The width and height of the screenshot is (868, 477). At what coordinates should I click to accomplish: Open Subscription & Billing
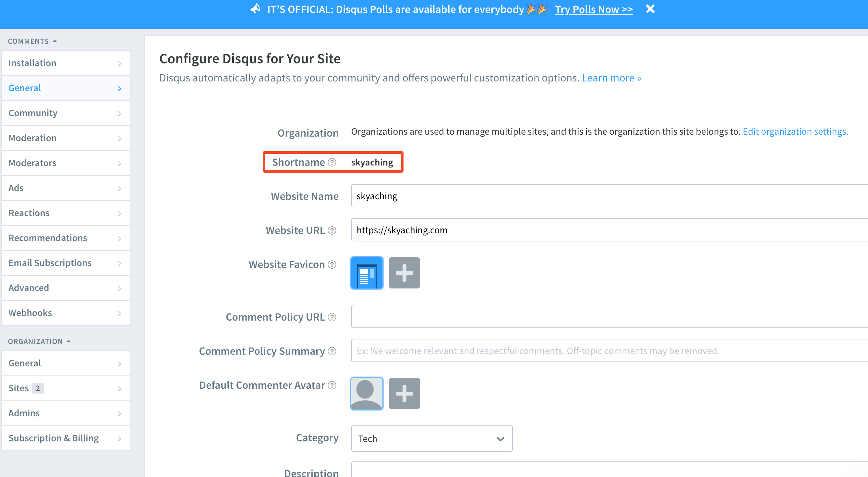click(66, 438)
